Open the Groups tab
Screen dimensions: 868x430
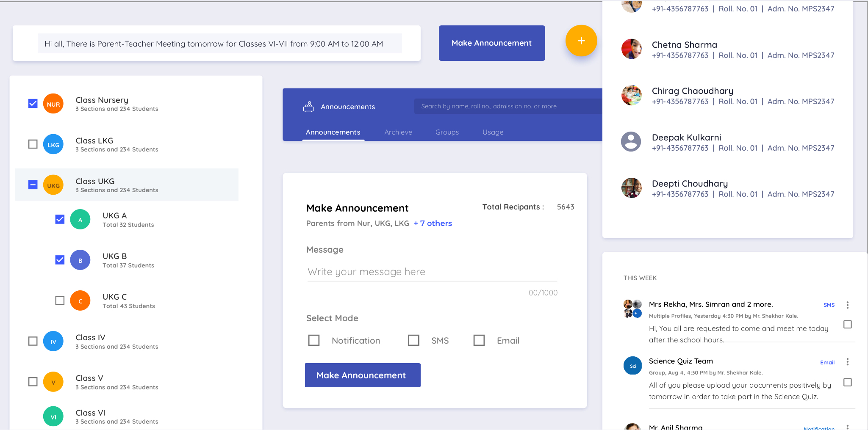[447, 132]
